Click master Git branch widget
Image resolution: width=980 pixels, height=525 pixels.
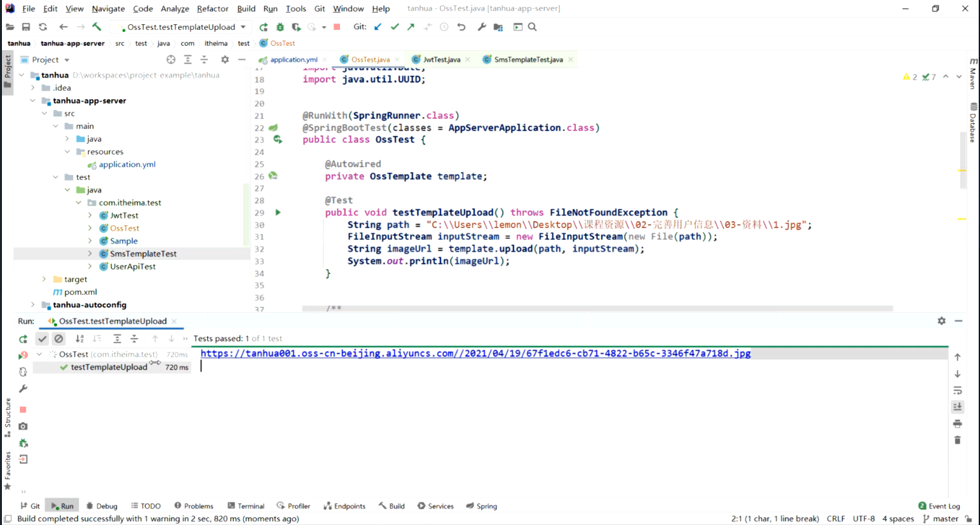tap(941, 519)
